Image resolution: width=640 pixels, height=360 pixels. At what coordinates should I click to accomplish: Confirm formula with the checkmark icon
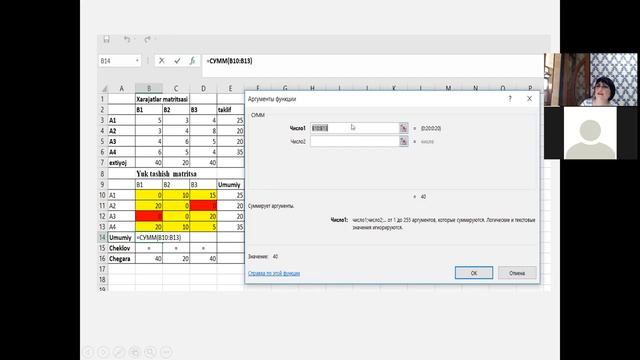pyautogui.click(x=177, y=61)
